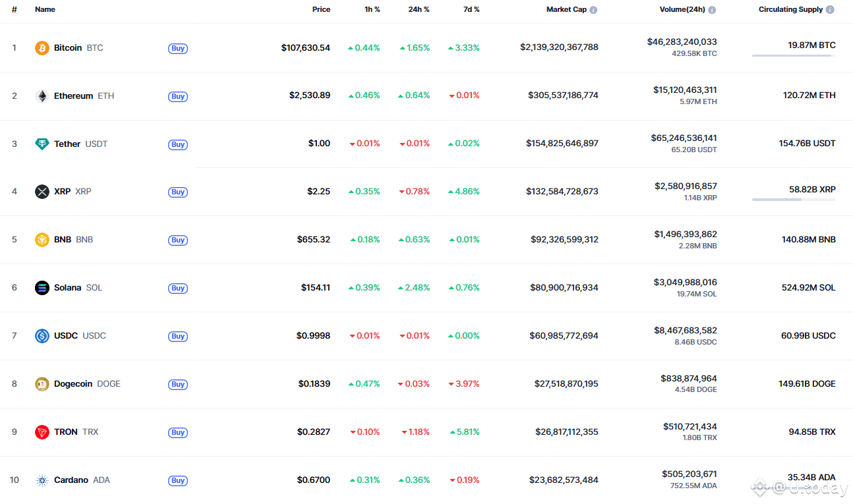Click XRP circulating supply progress bar
Screen dimensions: 853x504
[794, 200]
